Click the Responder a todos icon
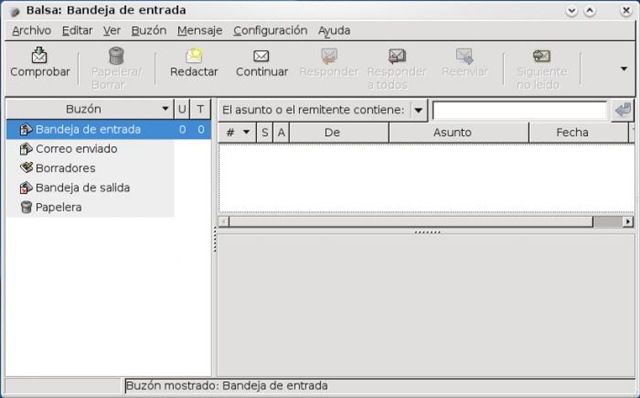Image resolution: width=640 pixels, height=398 pixels. [x=397, y=56]
